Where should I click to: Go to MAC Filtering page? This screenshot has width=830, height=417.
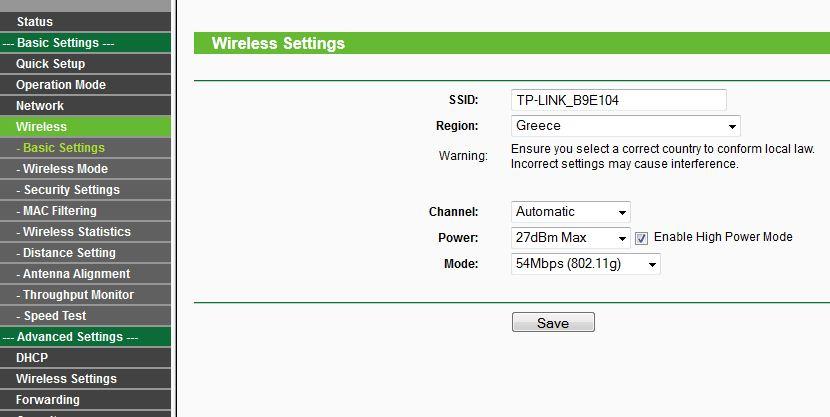tap(85, 211)
